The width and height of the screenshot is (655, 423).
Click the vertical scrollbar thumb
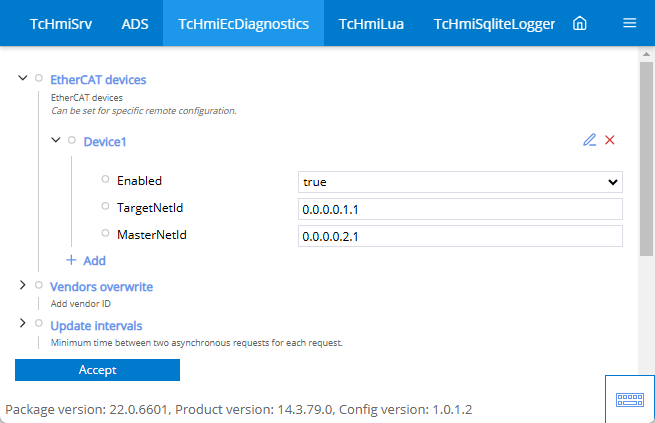[646, 159]
